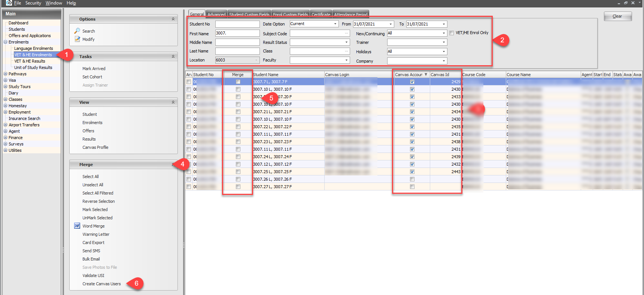The width and height of the screenshot is (644, 295).
Task: Open the Security menu
Action: click(x=33, y=3)
